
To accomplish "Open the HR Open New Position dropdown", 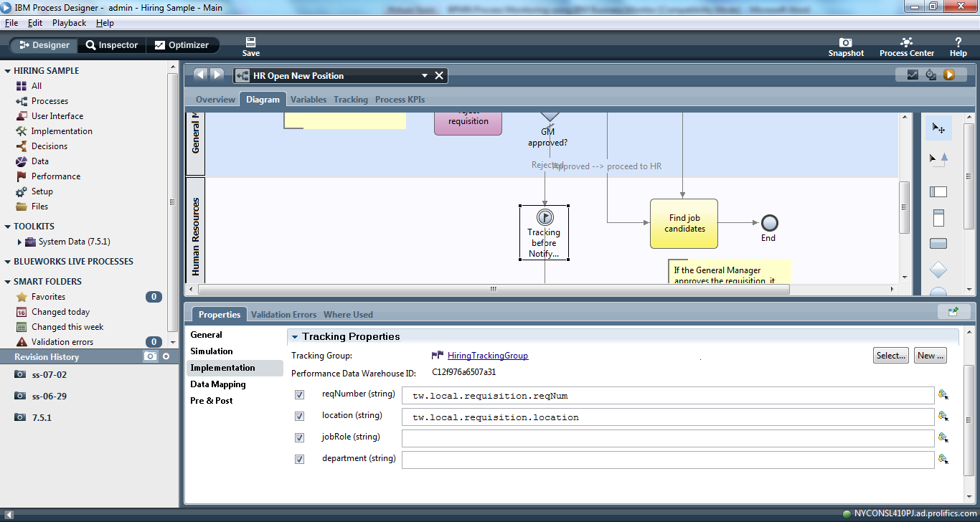I will 426,75.
